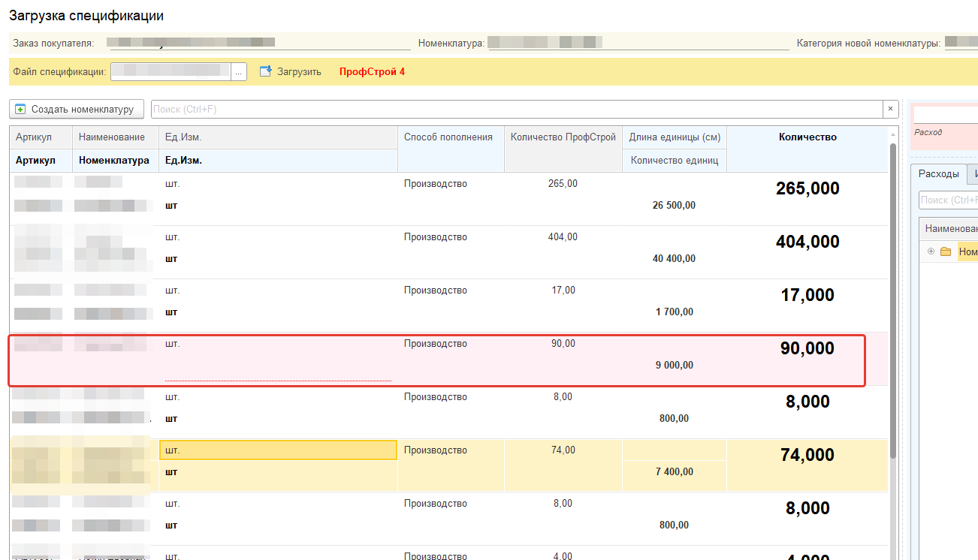Select the 40 400,00 cell
The height and width of the screenshot is (560, 978).
point(675,259)
